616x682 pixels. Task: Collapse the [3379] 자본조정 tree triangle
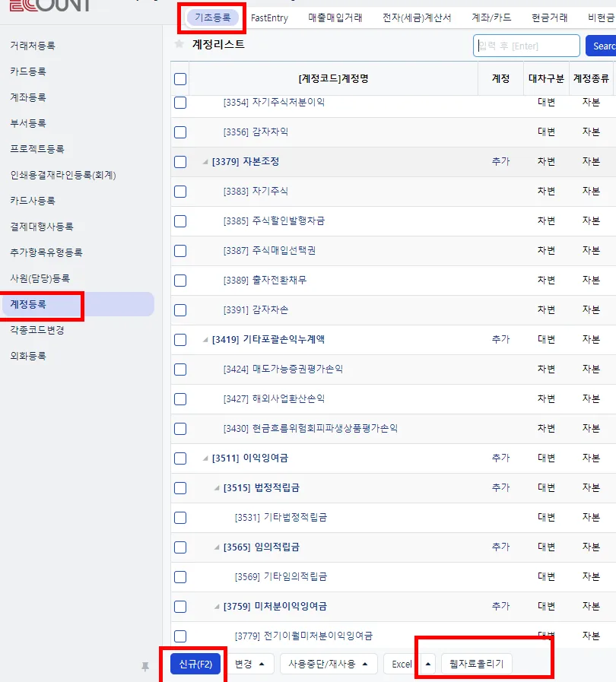point(205,162)
